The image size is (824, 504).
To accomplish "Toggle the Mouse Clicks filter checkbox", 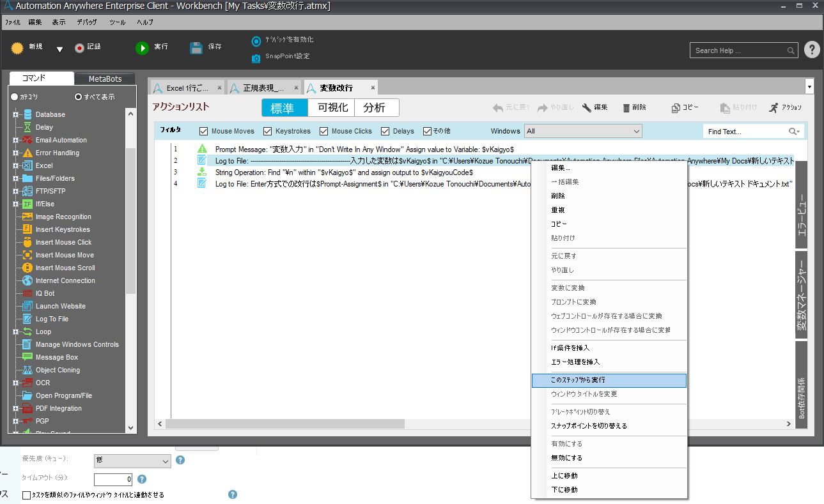I will pyautogui.click(x=324, y=131).
